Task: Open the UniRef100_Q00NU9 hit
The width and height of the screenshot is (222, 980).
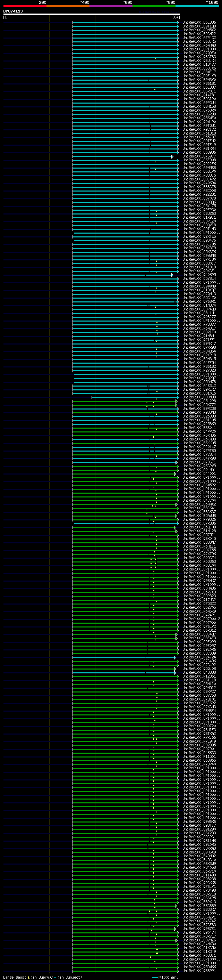Action: [x=199, y=397]
